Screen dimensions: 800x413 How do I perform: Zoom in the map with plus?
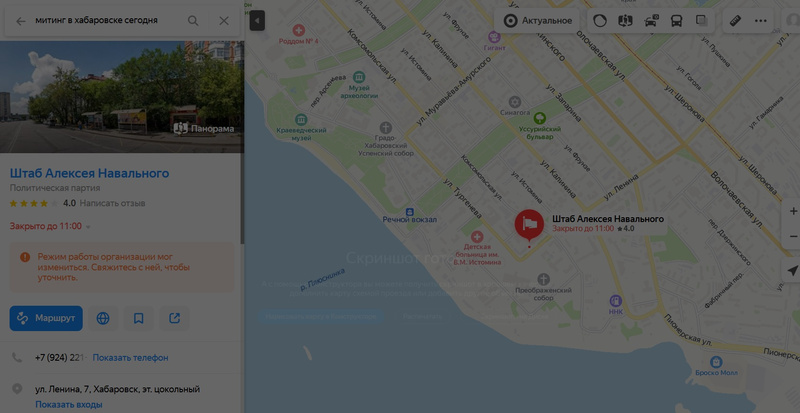click(x=793, y=211)
